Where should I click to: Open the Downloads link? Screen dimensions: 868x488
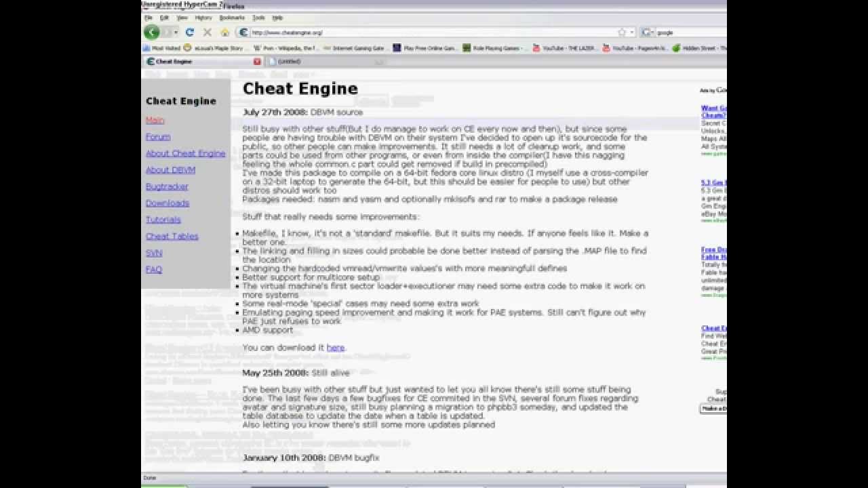click(167, 203)
